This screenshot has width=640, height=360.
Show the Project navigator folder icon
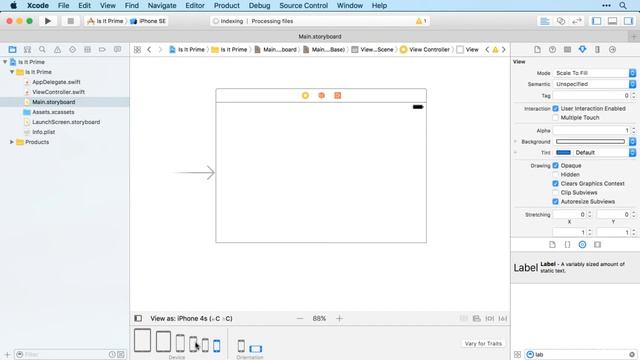[12, 49]
